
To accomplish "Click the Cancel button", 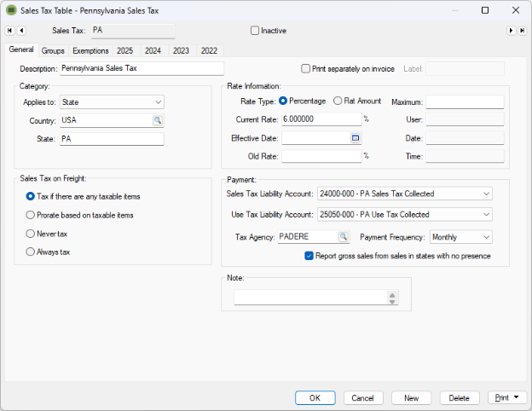I will click(363, 397).
